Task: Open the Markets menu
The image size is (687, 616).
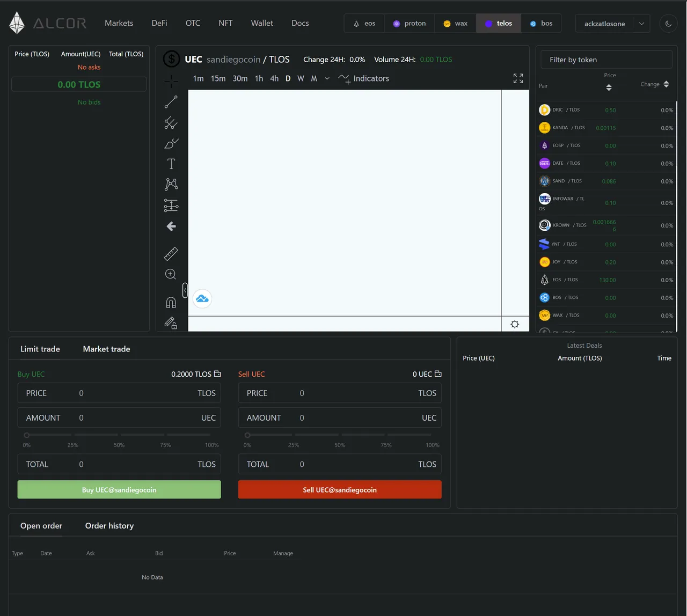Action: tap(119, 23)
